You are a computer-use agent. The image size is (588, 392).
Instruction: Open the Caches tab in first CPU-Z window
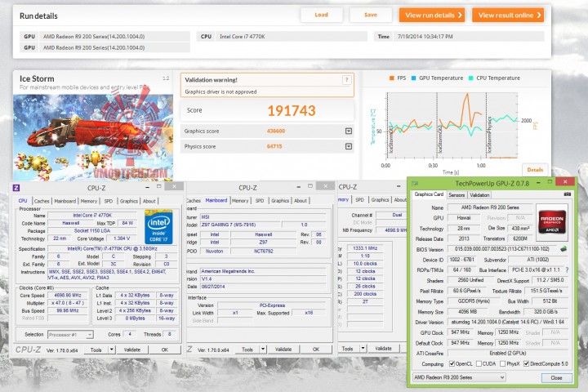tap(42, 201)
